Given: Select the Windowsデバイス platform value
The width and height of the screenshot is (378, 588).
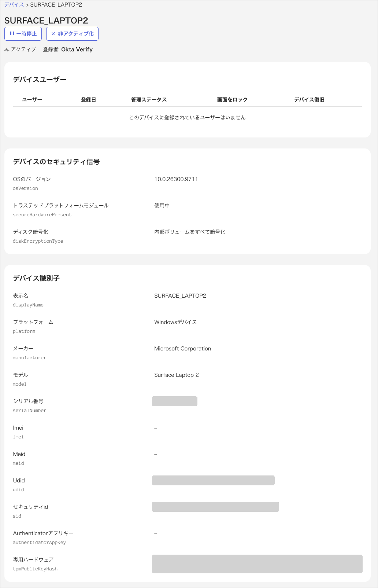Looking at the screenshot, I should [175, 322].
